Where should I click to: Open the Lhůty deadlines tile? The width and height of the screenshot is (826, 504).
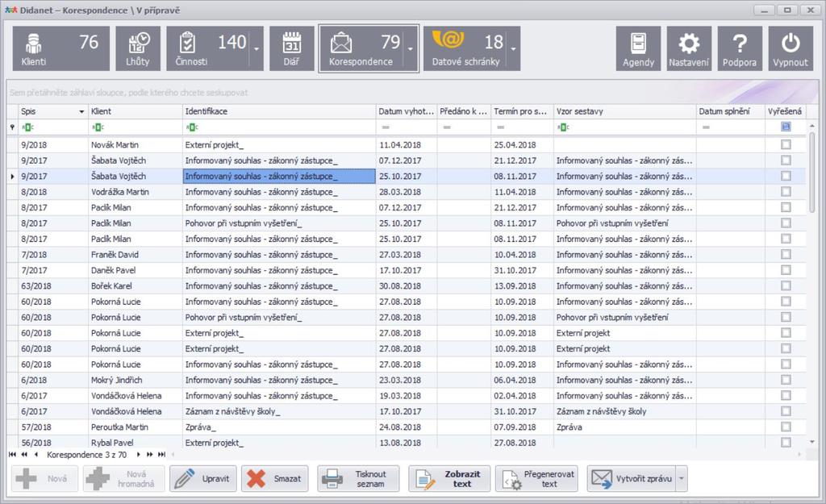point(138,48)
